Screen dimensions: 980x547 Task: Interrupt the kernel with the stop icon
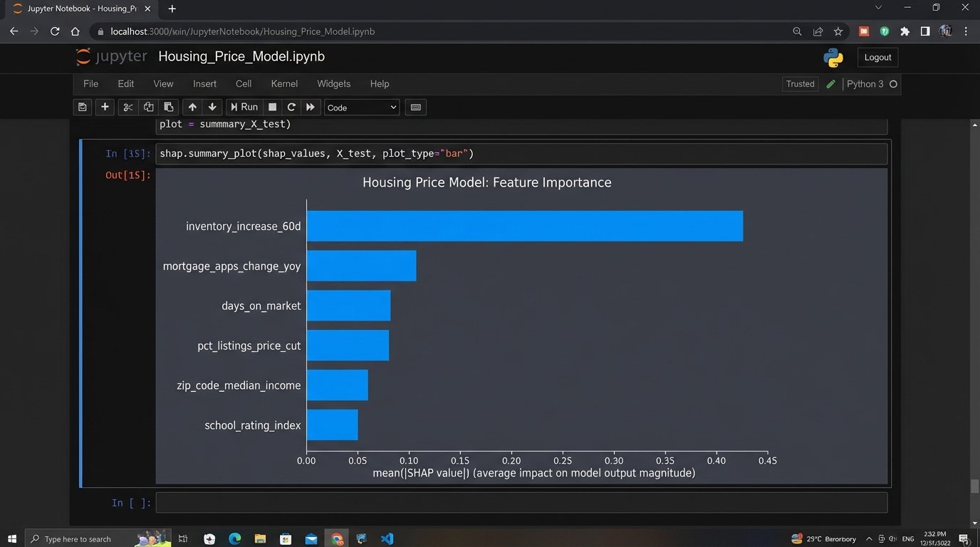point(272,107)
